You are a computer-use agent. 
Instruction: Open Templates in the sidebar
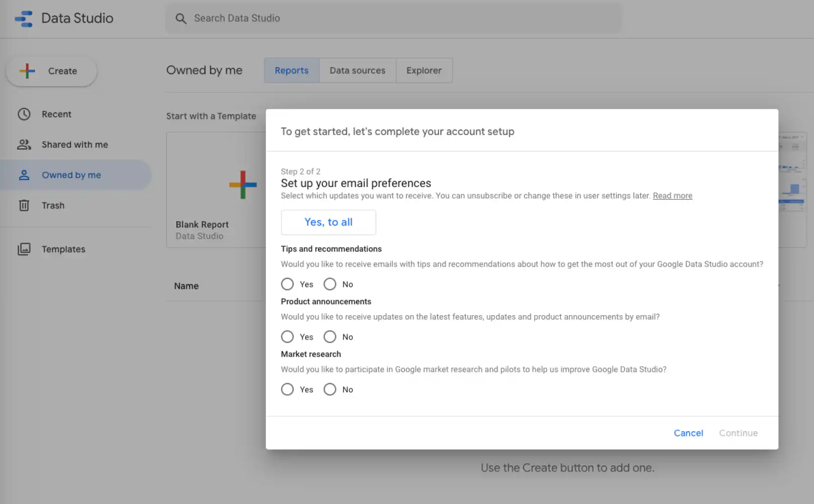coord(76,249)
